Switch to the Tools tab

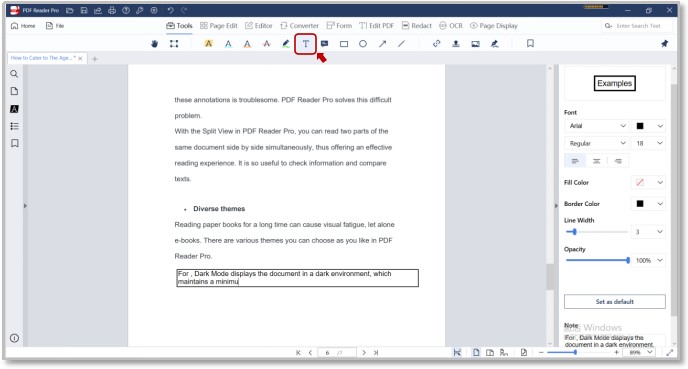pos(179,26)
